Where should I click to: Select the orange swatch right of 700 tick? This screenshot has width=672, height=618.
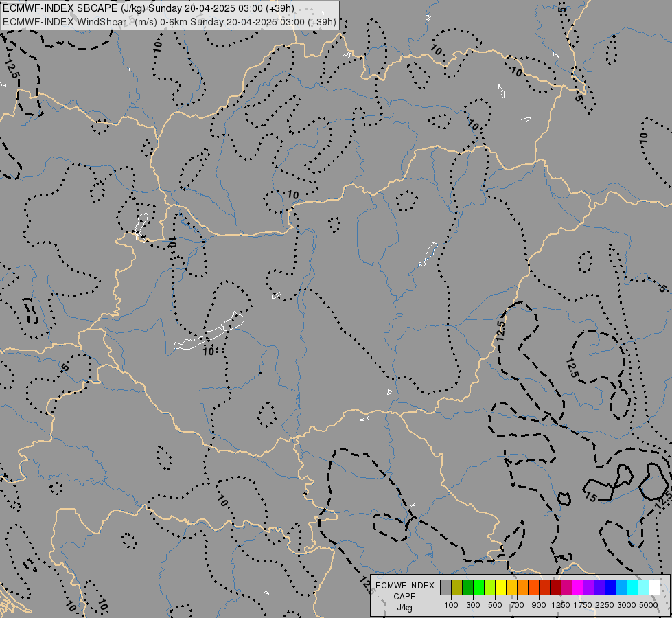(523, 588)
